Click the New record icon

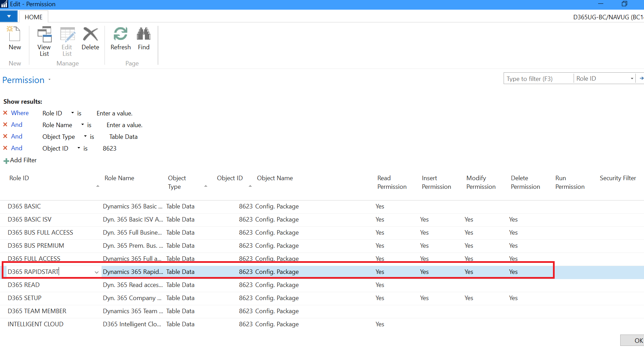(x=14, y=38)
